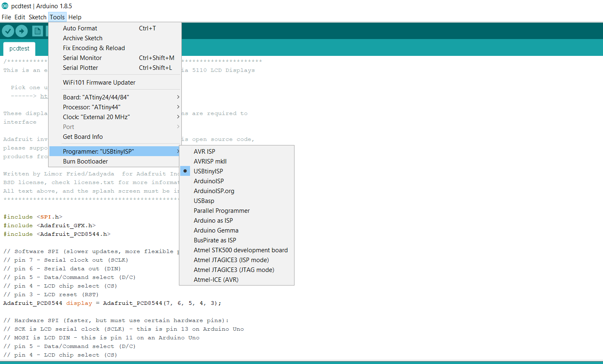Screen dimensions: 603x364
Task: Close the Tools menu from the menu bar
Action: pyautogui.click(x=57, y=17)
